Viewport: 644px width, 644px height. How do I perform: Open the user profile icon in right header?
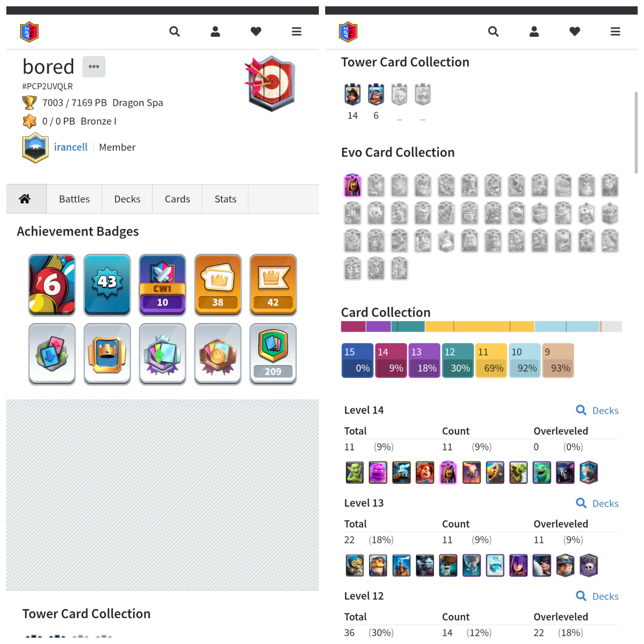pyautogui.click(x=534, y=32)
